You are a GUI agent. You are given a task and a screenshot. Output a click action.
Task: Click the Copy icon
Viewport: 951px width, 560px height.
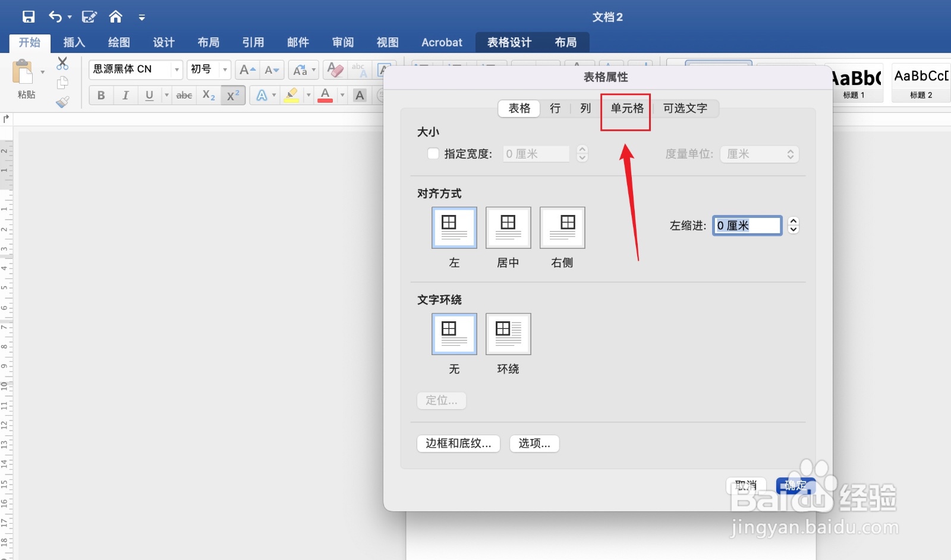[62, 83]
